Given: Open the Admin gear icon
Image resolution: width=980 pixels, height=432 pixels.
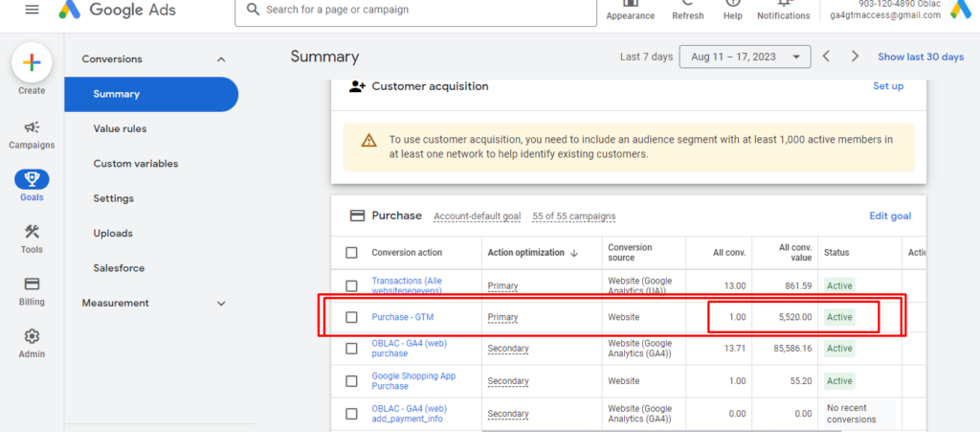Looking at the screenshot, I should pos(32,336).
